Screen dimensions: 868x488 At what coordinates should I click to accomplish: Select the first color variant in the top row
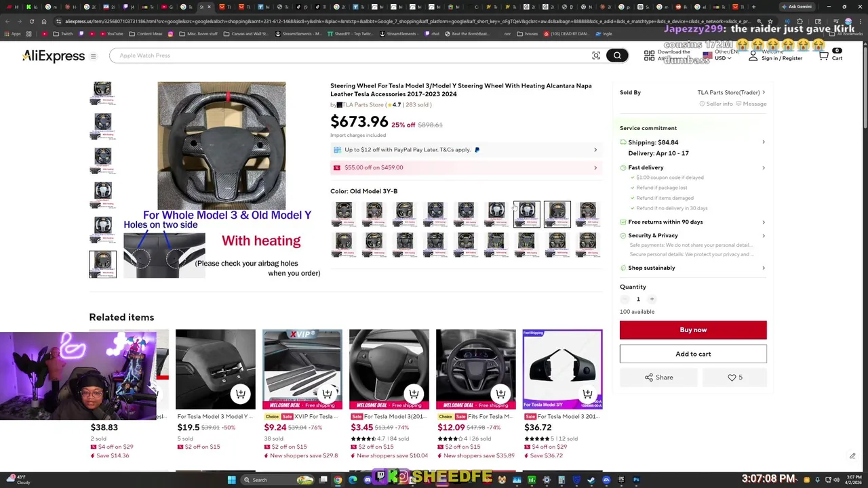(x=344, y=213)
